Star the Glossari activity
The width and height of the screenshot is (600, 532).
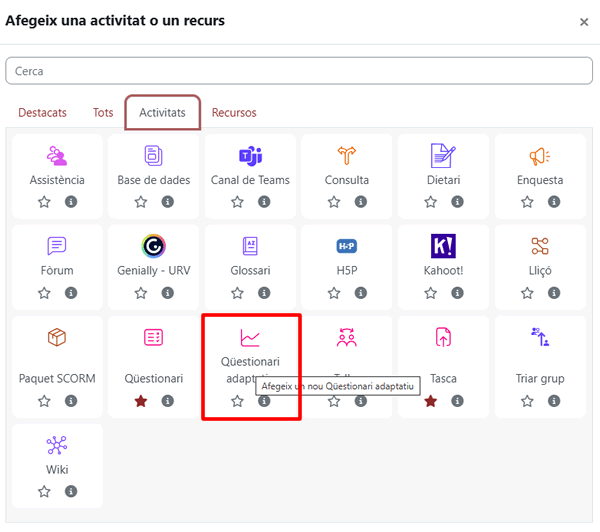point(237,293)
